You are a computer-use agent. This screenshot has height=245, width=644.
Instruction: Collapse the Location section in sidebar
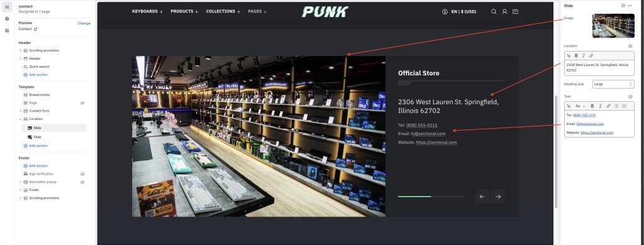pos(21,119)
